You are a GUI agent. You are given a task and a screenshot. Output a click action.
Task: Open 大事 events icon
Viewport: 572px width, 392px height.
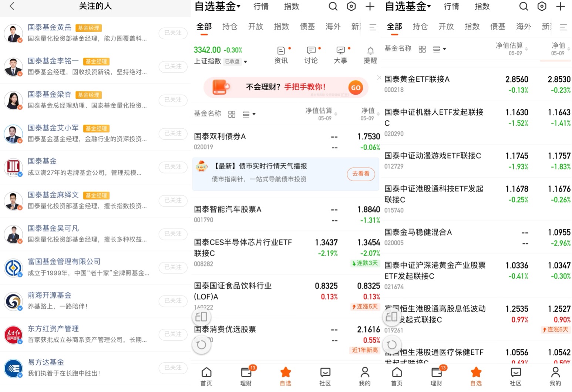[x=341, y=55]
